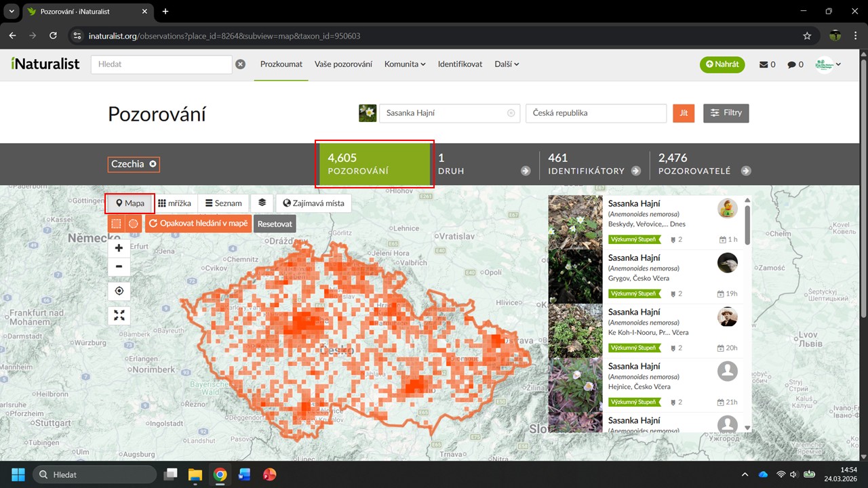Expand the Komunita dropdown menu
This screenshot has width=868, height=488.
[404, 64]
